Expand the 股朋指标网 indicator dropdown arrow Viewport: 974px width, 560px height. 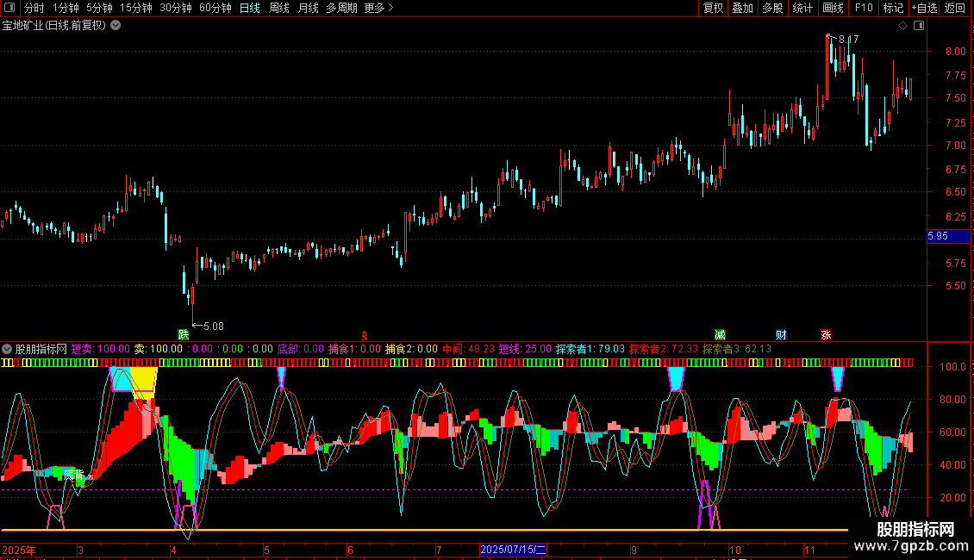click(8, 350)
